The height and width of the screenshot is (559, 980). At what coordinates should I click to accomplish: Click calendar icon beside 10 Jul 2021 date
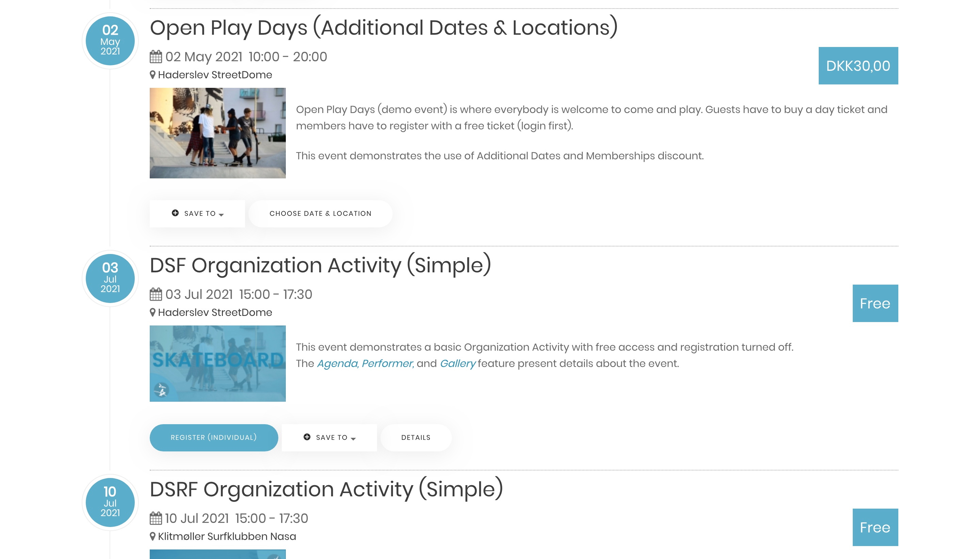(156, 518)
